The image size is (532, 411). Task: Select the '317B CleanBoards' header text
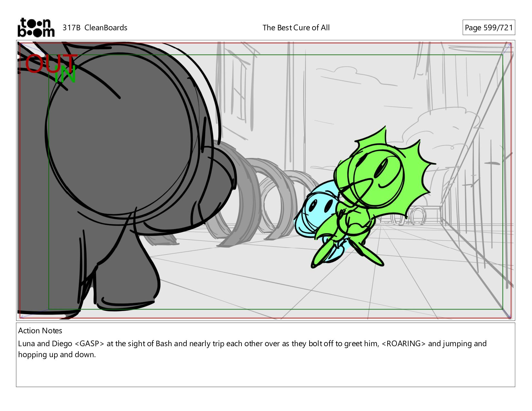pyautogui.click(x=95, y=28)
